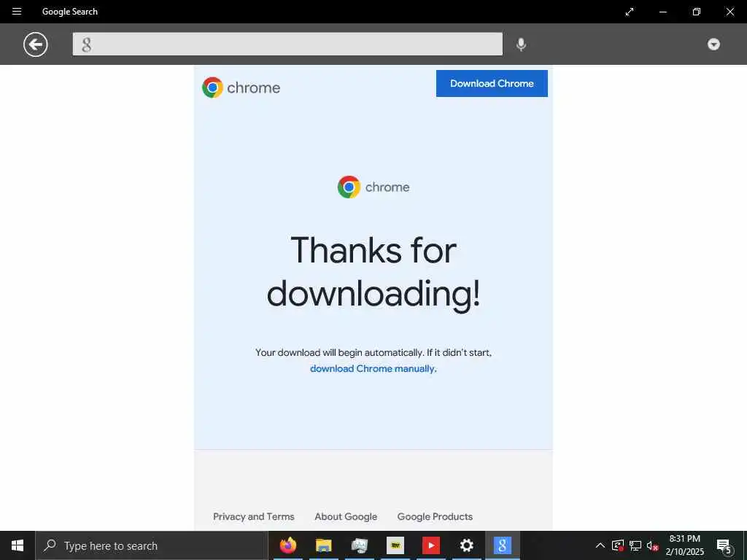Click the Chrome logo in page header
The height and width of the screenshot is (560, 747).
241,87
